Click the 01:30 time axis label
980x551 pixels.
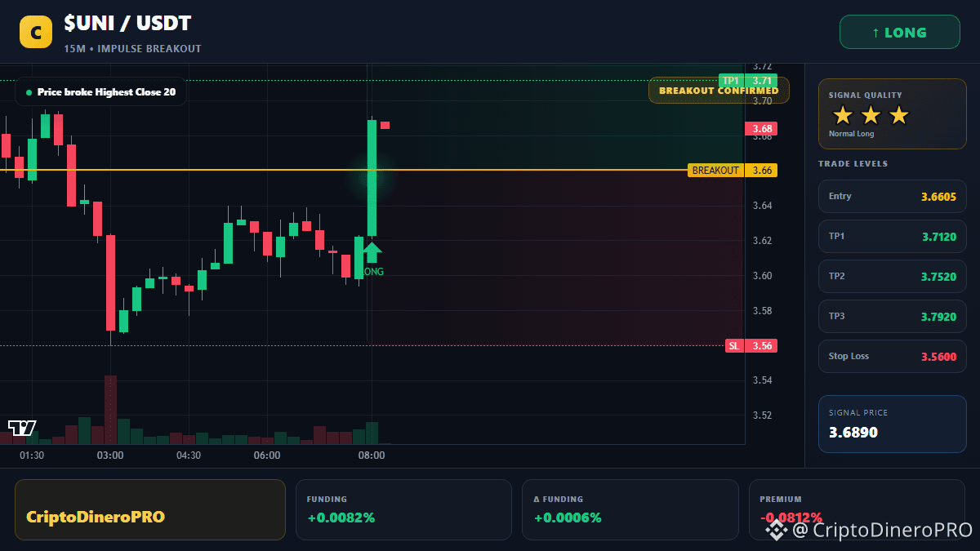click(32, 455)
